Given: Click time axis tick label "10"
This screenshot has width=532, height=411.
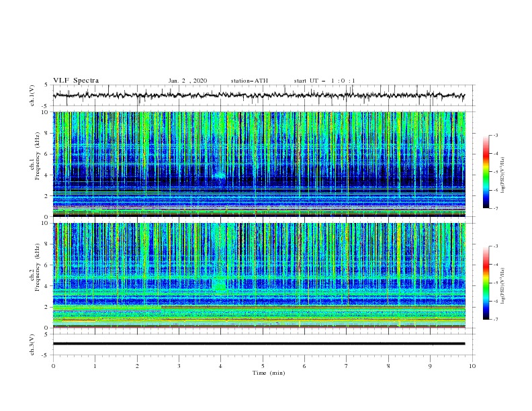Looking at the screenshot, I should coord(472,366).
